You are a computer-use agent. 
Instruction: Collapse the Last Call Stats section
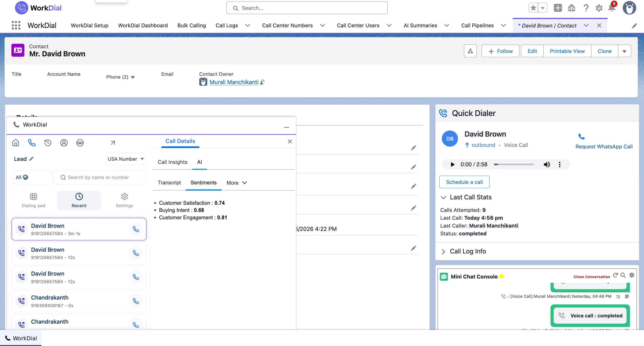click(x=443, y=197)
